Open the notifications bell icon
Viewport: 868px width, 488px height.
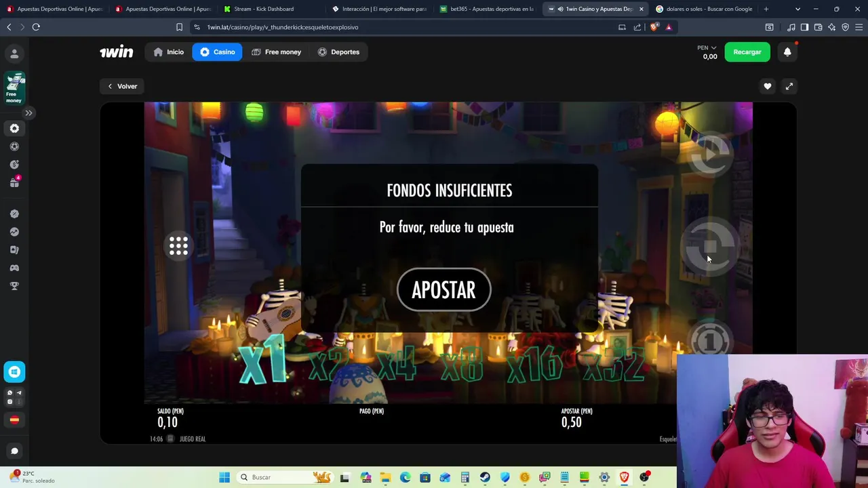[x=787, y=52]
